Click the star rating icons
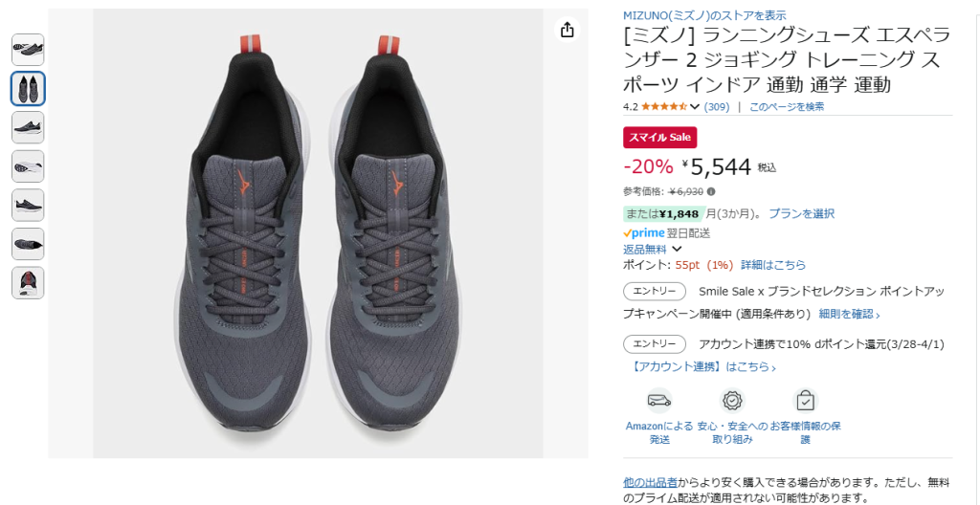Screen dimensions: 980x505 (x=664, y=107)
